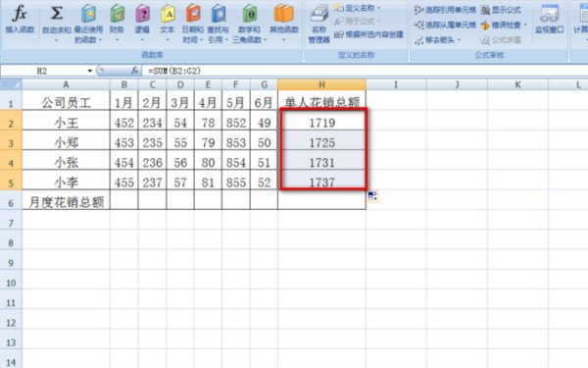This screenshot has width=588, height=368.
Task: Select column I header
Action: coord(396,84)
